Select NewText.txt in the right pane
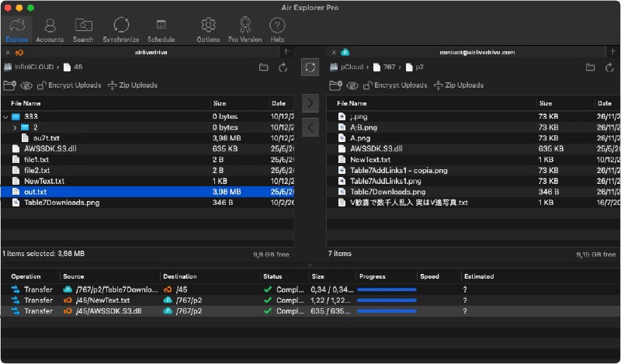 pos(474,160)
